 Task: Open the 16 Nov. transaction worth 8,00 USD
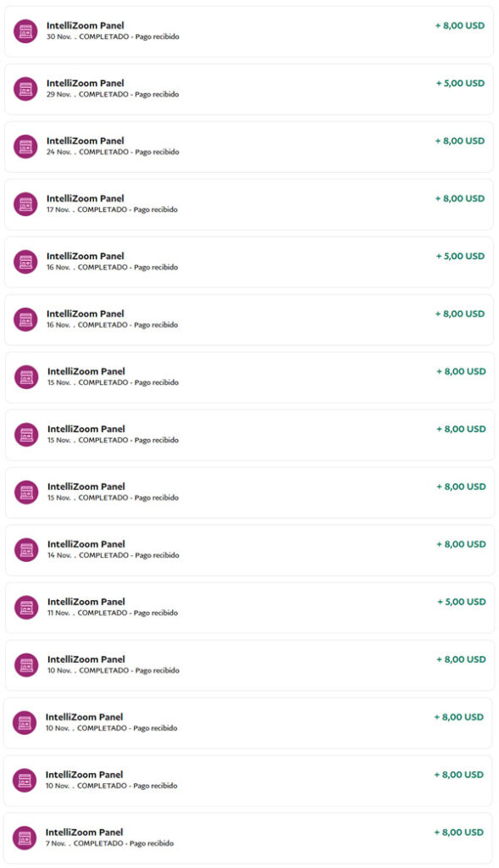pos(249,320)
